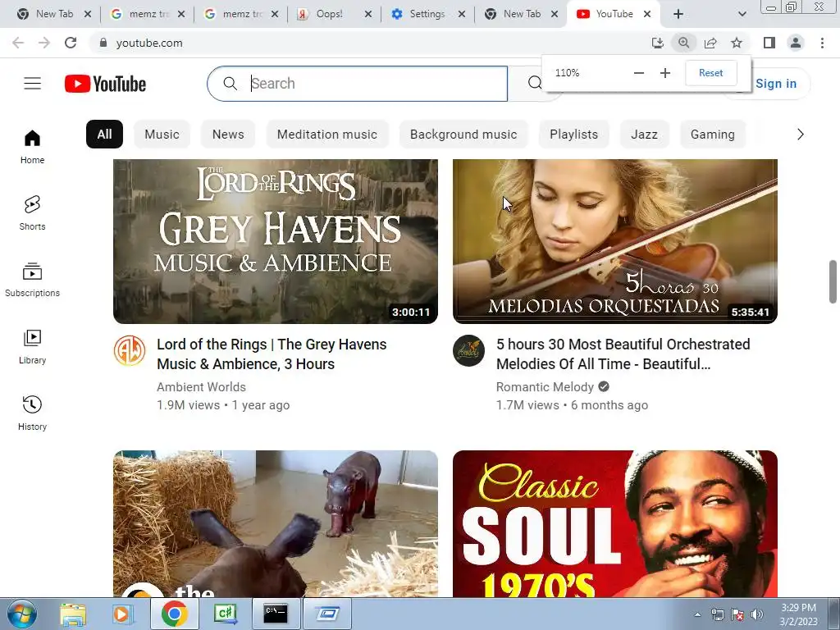Image resolution: width=840 pixels, height=630 pixels.
Task: Open Lord of the Rings Grey Havens title link
Action: 272,354
